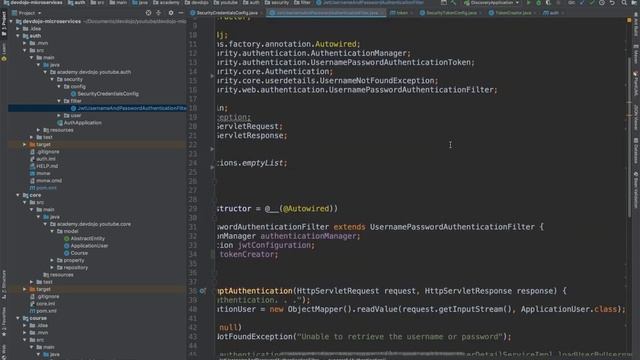Click the orange target folder icon under auth
Screen dimensions: 640x360
click(32, 144)
